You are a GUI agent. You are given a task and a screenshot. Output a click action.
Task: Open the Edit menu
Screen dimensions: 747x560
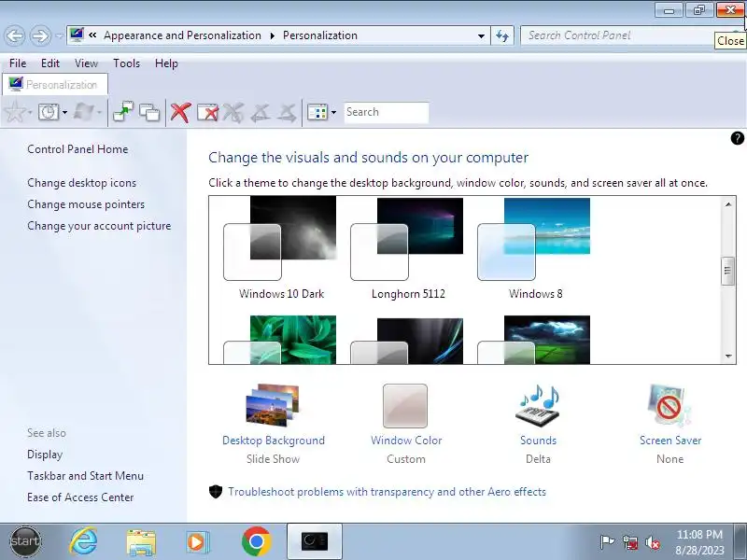pyautogui.click(x=50, y=63)
